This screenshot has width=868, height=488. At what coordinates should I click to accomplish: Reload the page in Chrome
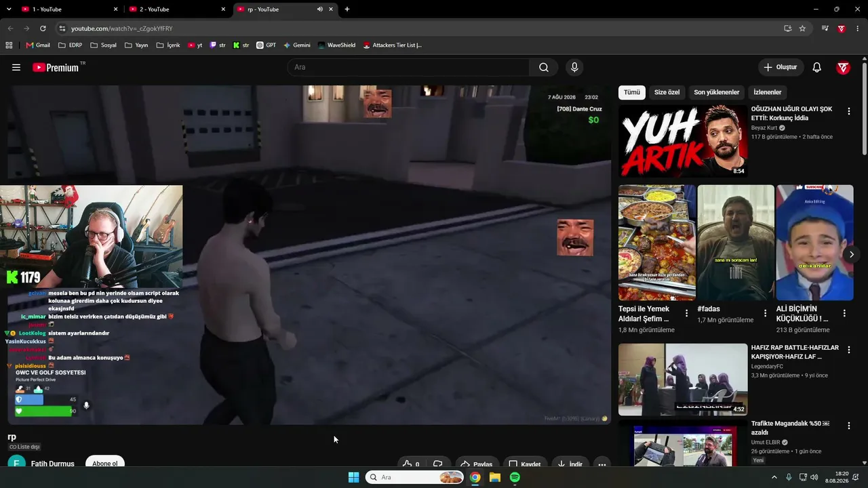pos(43,28)
